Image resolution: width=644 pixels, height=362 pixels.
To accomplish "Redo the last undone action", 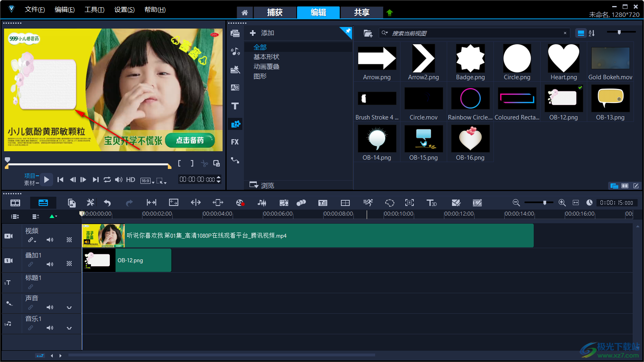I will click(129, 203).
